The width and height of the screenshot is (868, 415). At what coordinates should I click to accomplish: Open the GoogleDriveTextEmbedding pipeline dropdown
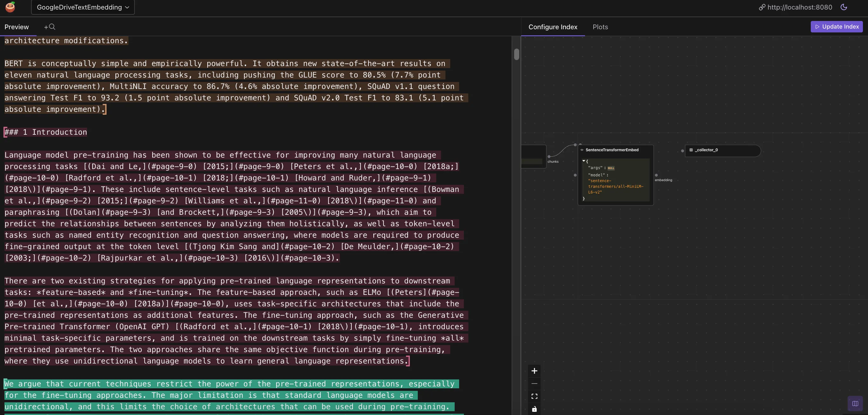click(83, 7)
